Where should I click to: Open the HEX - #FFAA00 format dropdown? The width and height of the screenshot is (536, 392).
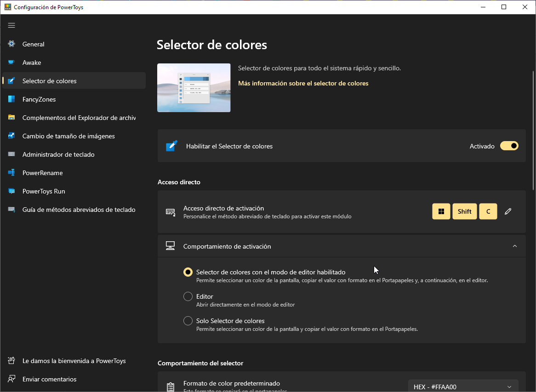click(x=462, y=386)
